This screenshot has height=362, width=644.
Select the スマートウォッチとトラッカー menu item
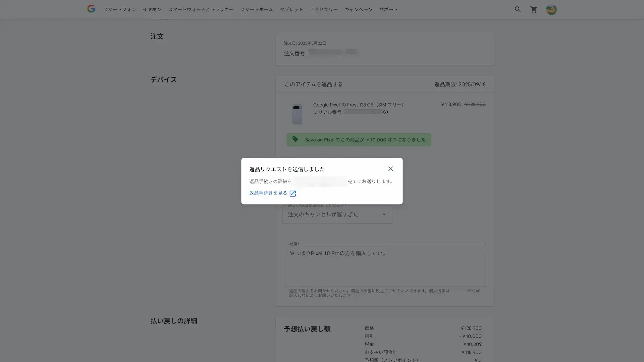[201, 9]
